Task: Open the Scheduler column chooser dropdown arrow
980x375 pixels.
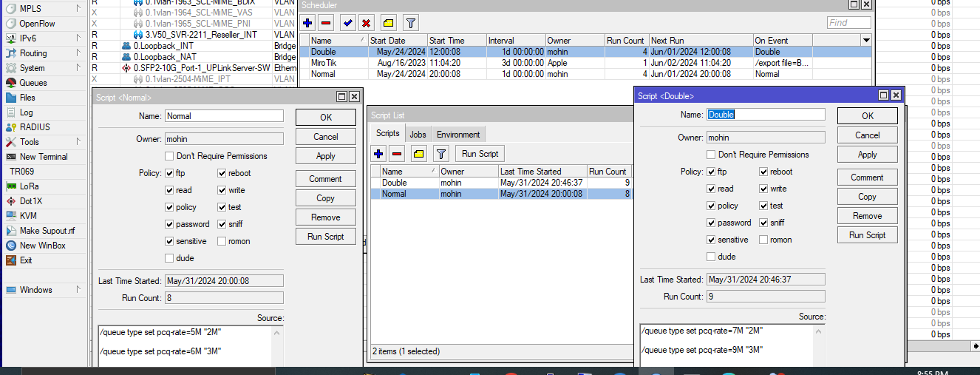Action: coord(866,40)
